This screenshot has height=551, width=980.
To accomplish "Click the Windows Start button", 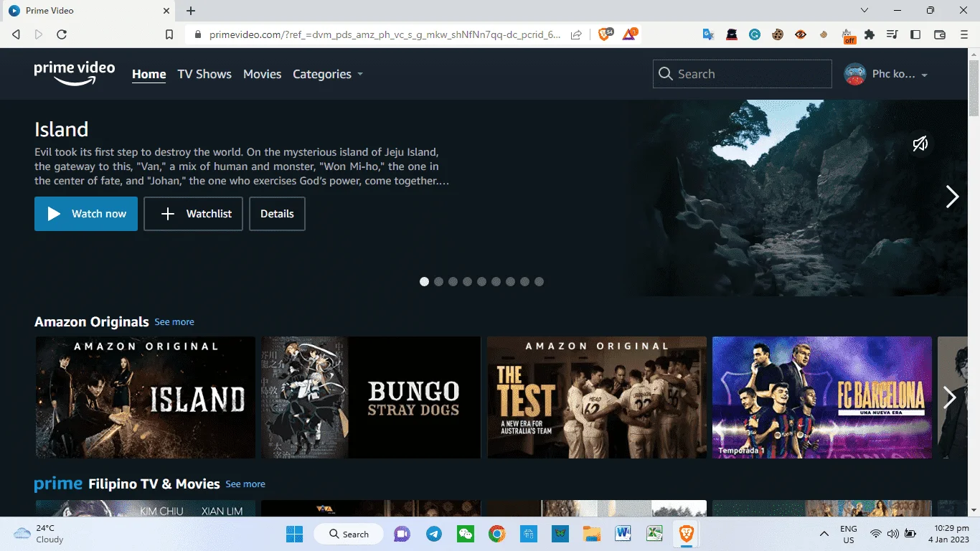I will tap(294, 534).
